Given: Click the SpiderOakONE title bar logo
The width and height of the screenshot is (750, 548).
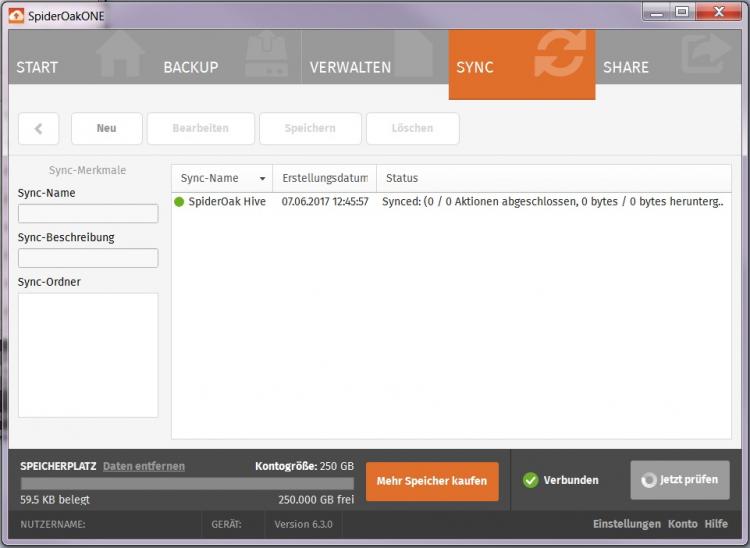Looking at the screenshot, I should (x=16, y=14).
